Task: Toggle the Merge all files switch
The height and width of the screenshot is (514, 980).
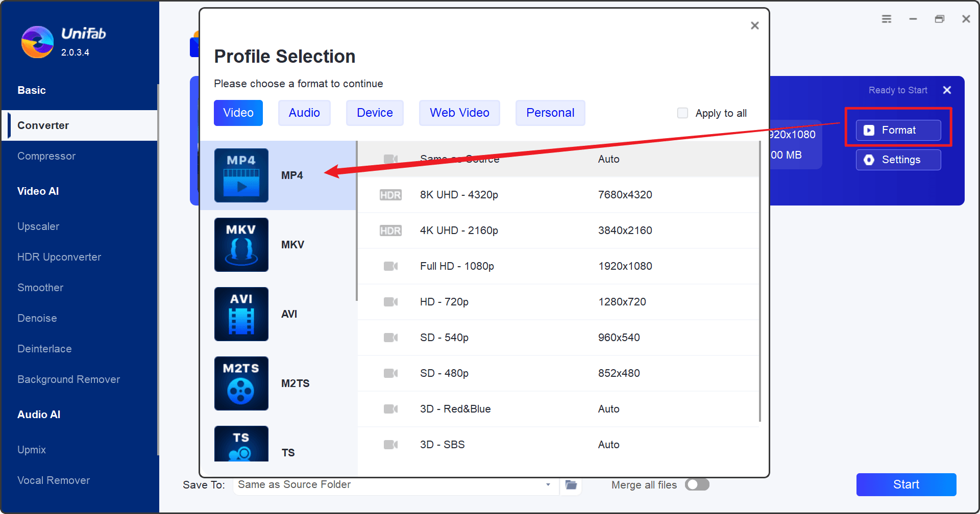Action: tap(697, 484)
